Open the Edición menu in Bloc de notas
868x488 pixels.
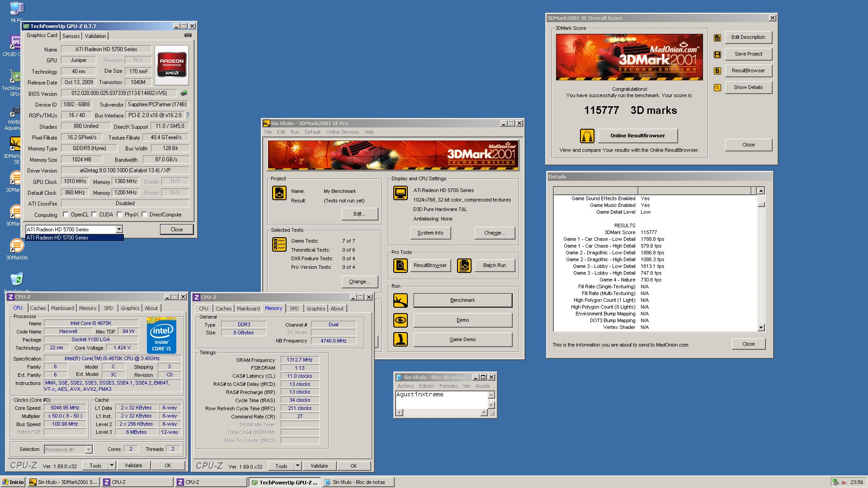click(x=426, y=386)
